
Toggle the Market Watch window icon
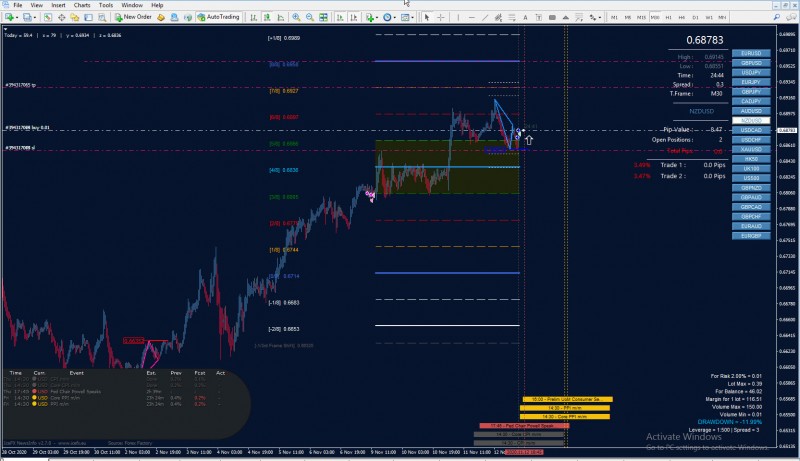coord(47,17)
